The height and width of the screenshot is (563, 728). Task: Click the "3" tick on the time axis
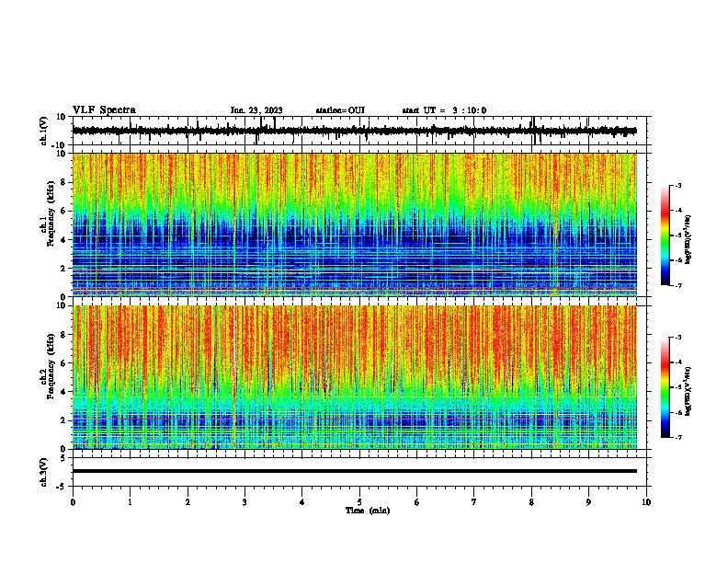[245, 502]
